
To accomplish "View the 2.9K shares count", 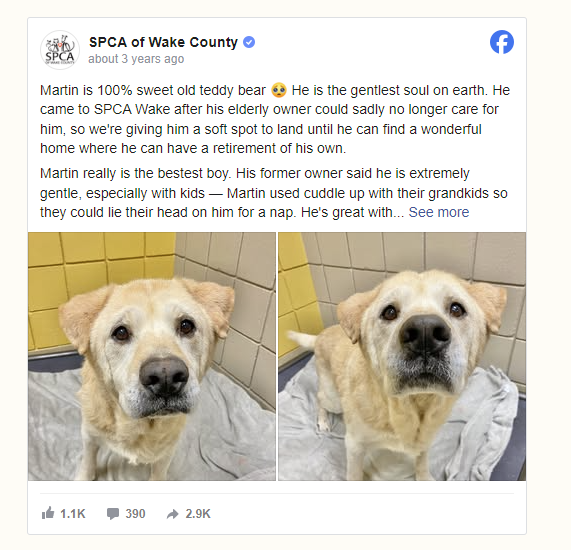I will pyautogui.click(x=198, y=514).
